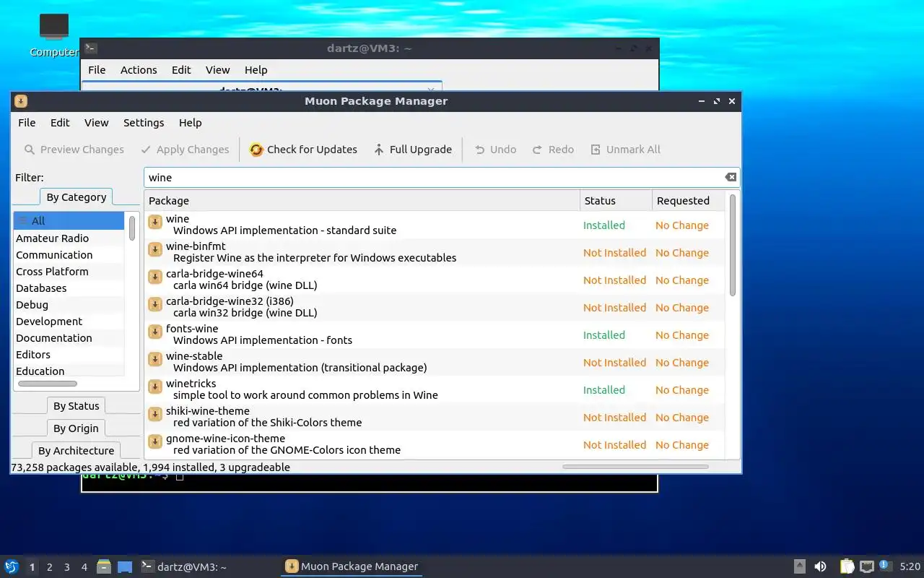Image resolution: width=924 pixels, height=578 pixels.
Task: Open the Help menu in Muon
Action: tap(191, 123)
